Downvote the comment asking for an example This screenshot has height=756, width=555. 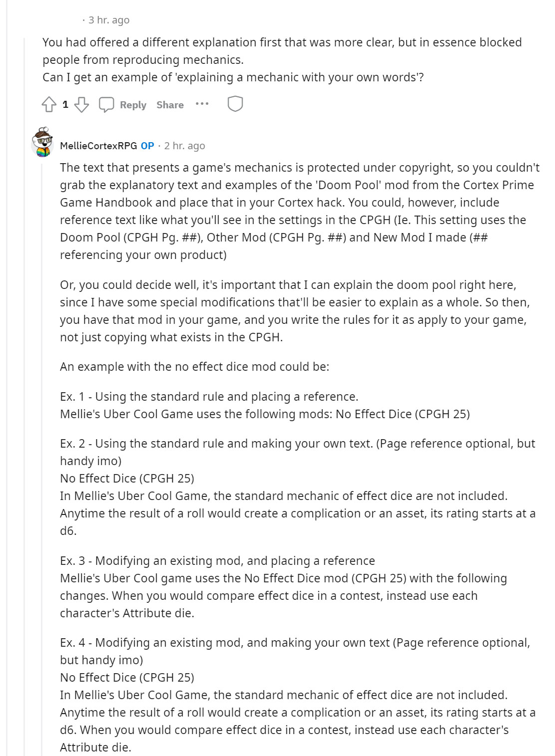click(81, 105)
